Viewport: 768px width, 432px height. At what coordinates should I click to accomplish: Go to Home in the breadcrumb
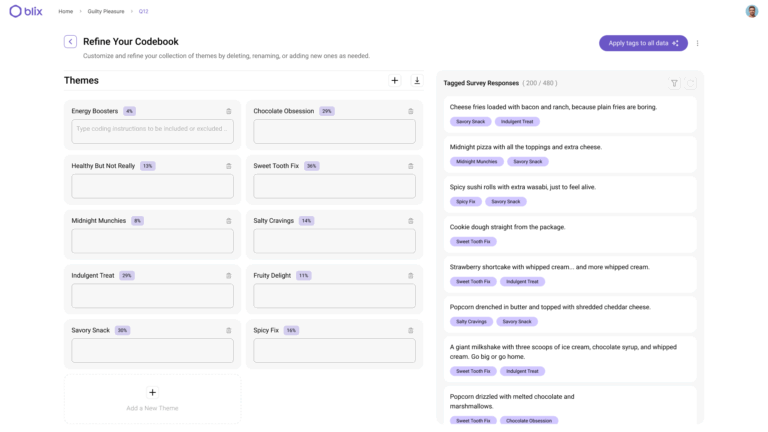[65, 11]
